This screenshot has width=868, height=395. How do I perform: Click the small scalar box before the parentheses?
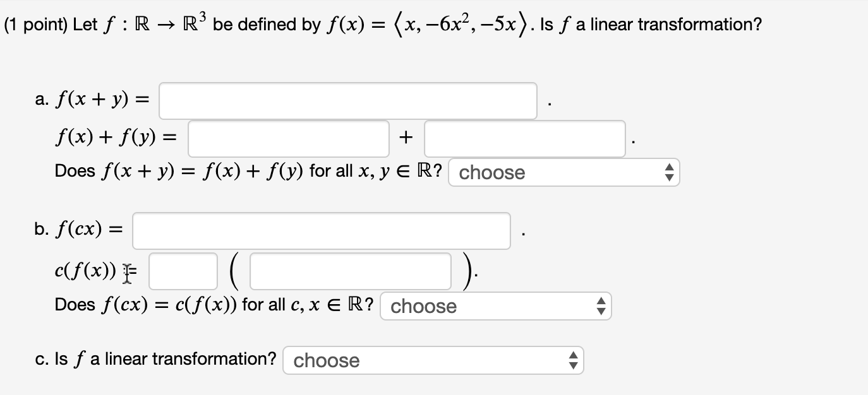pyautogui.click(x=183, y=271)
